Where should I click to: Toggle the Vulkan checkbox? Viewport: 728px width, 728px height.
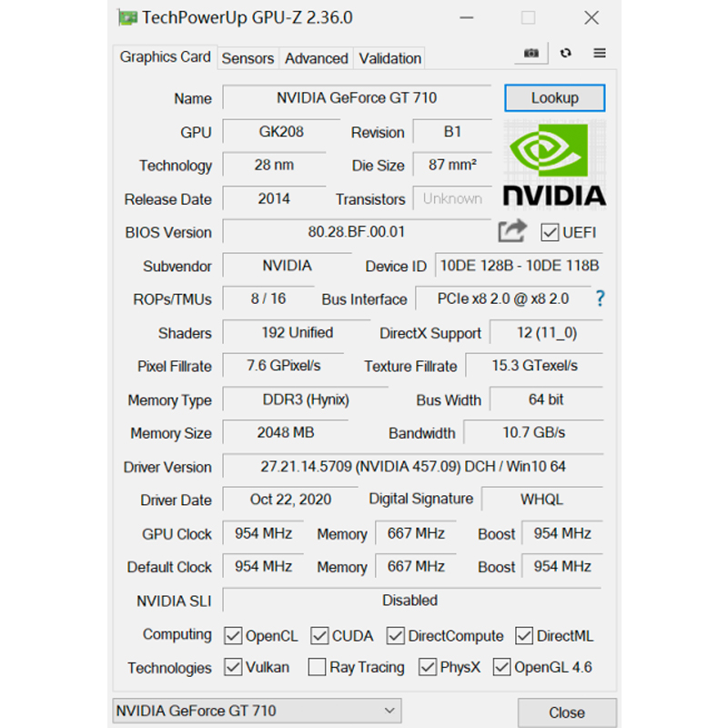pos(233,667)
